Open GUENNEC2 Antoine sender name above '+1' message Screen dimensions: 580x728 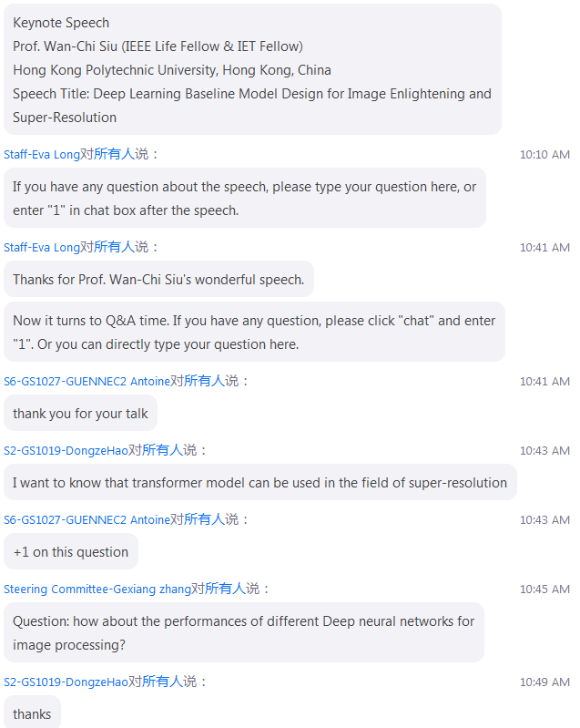87,519
